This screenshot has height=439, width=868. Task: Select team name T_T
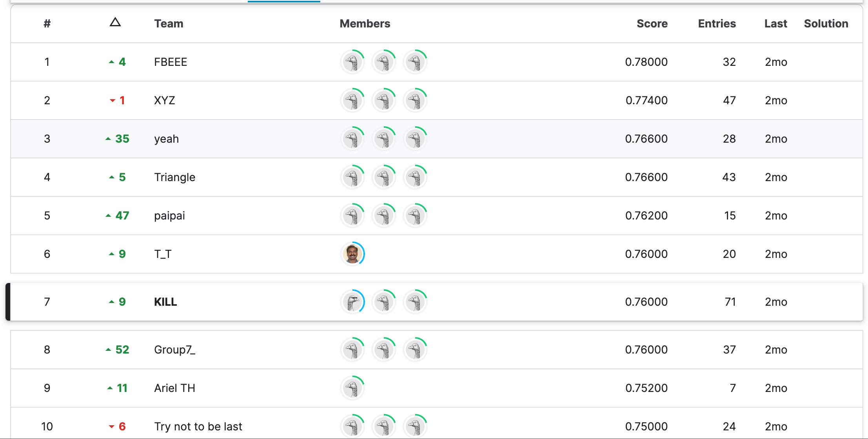point(163,254)
